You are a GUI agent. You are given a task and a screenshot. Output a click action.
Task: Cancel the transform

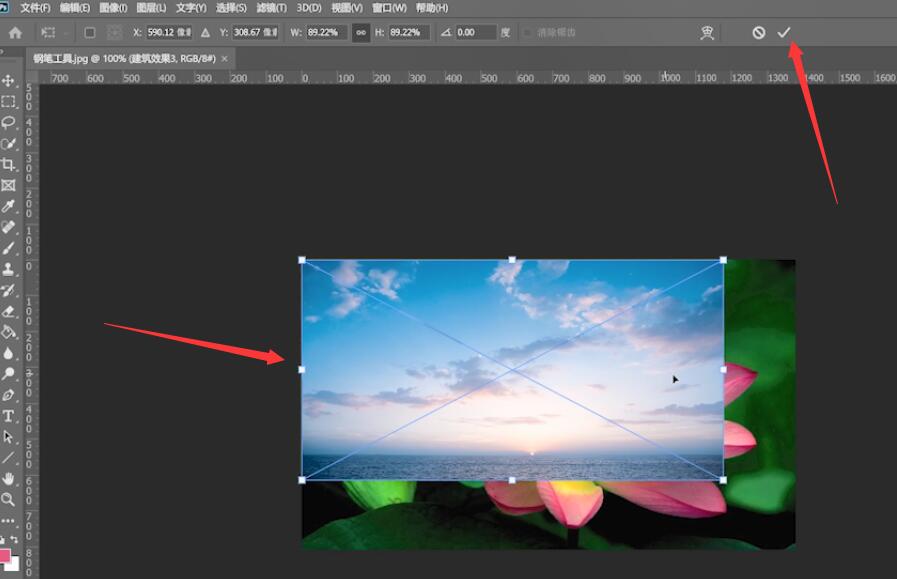click(x=759, y=33)
